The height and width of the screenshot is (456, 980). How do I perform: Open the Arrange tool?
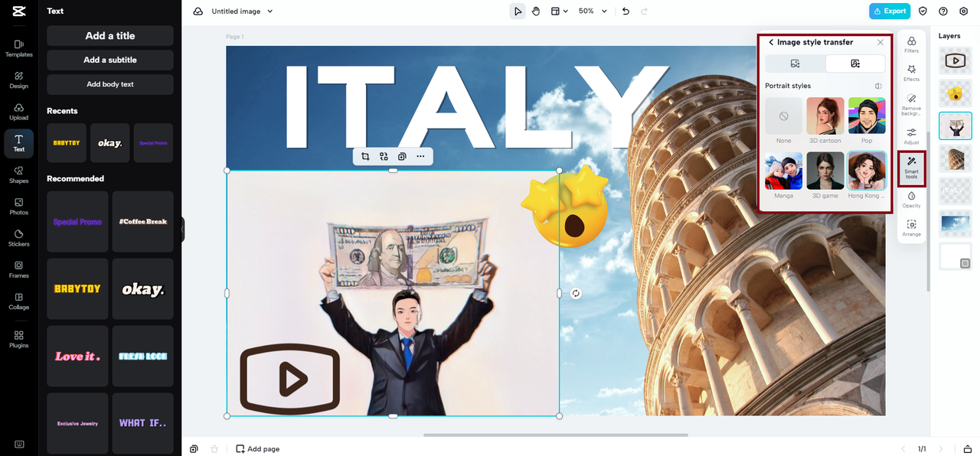(x=911, y=228)
